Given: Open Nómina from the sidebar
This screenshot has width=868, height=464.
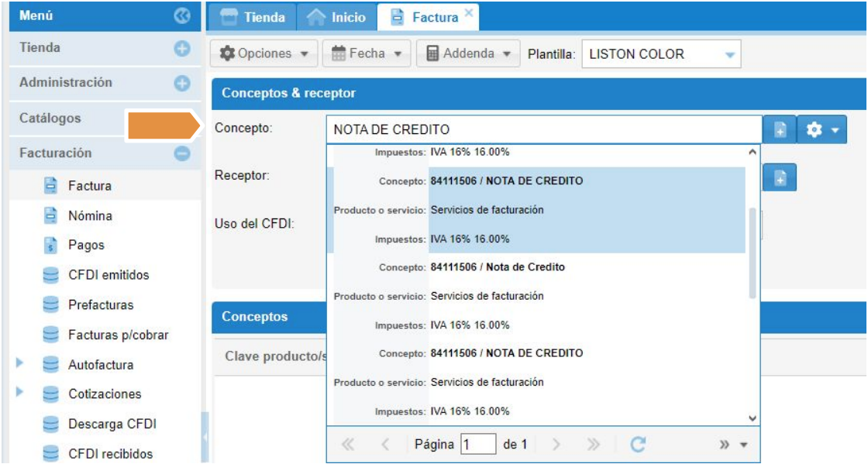Looking at the screenshot, I should point(90,216).
